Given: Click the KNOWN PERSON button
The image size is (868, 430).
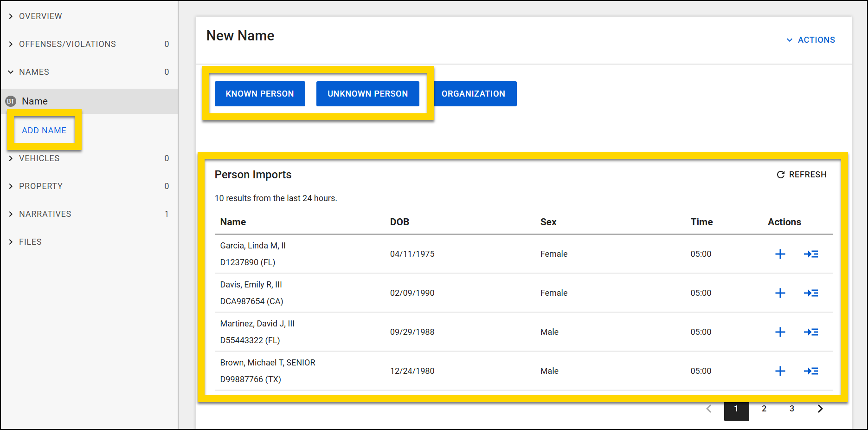Looking at the screenshot, I should [260, 93].
